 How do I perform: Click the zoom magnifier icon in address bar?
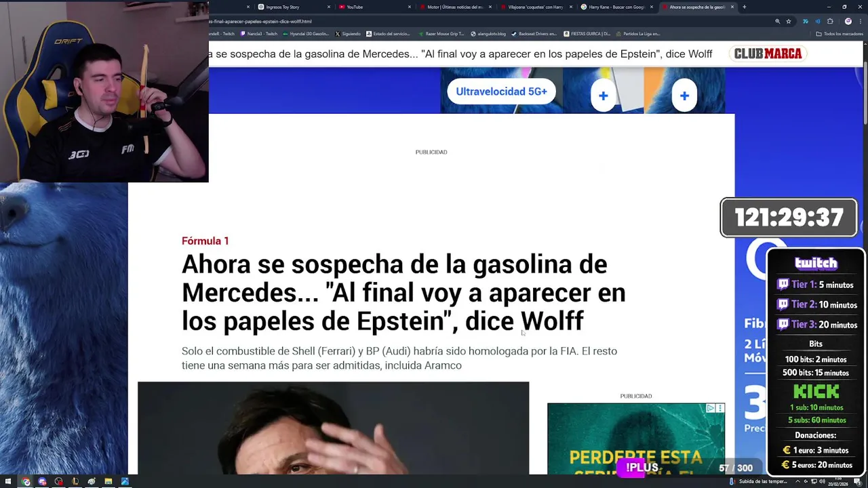click(778, 21)
